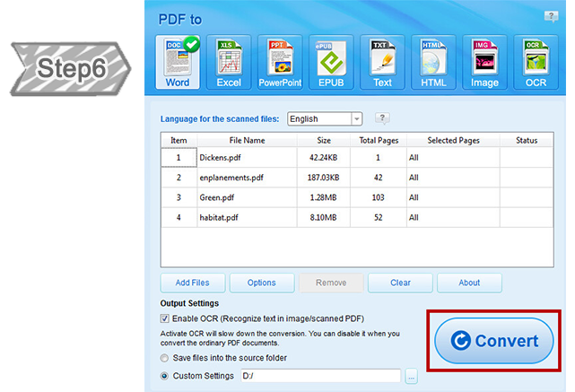575x392 pixels.
Task: Open the Options dialog
Action: 261,283
